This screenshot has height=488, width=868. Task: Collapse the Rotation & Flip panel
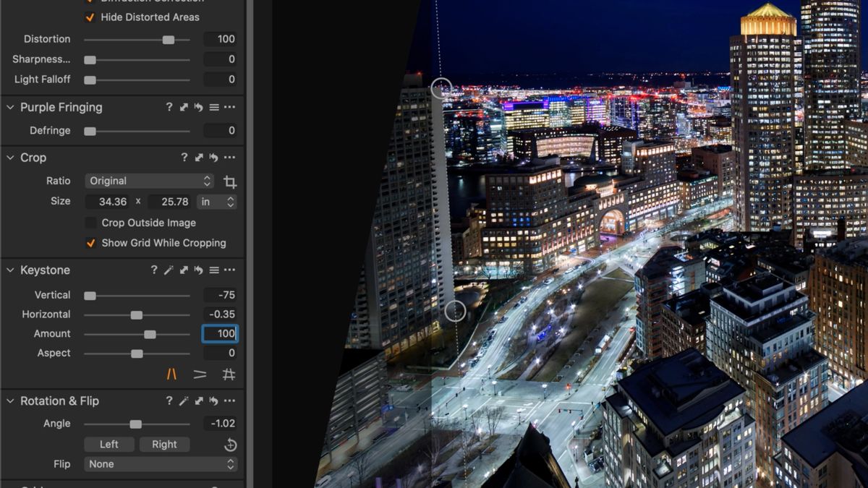[x=10, y=401]
